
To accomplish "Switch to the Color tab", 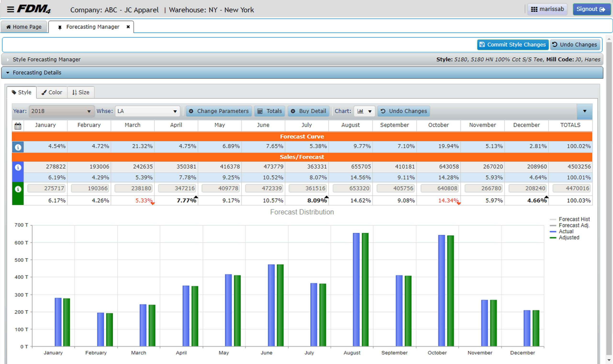I will point(52,93).
